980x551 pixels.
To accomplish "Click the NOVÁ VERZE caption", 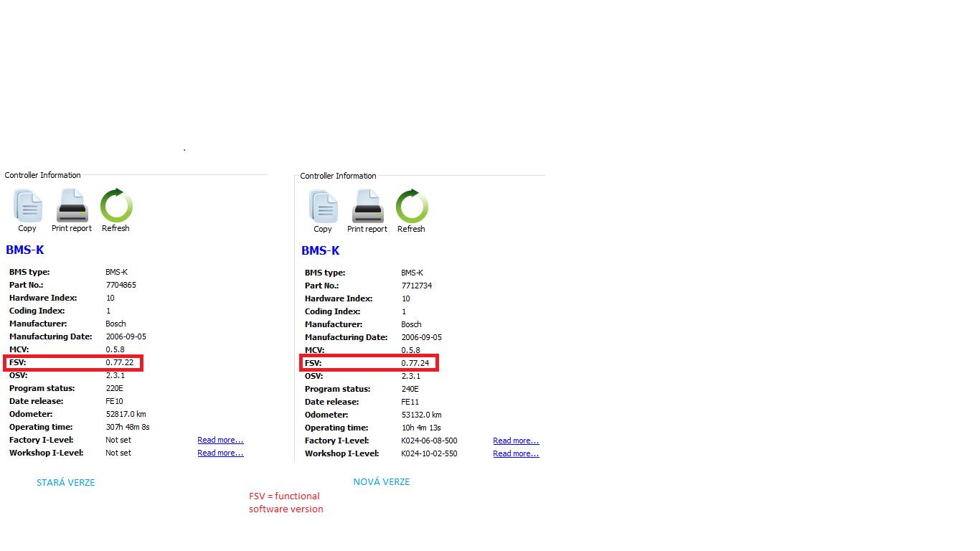I will coord(381,481).
